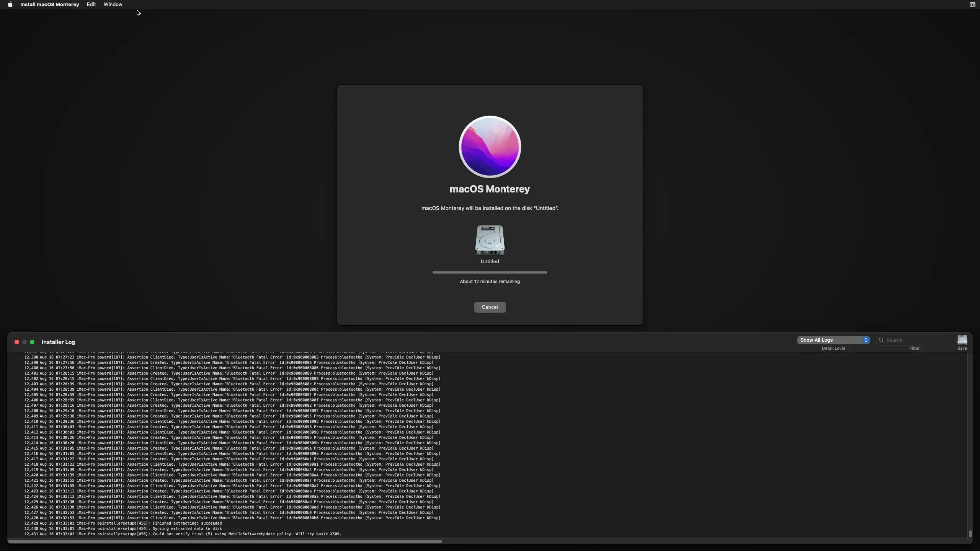
Task: Click the search magnifier icon in the log filter
Action: [x=881, y=340]
